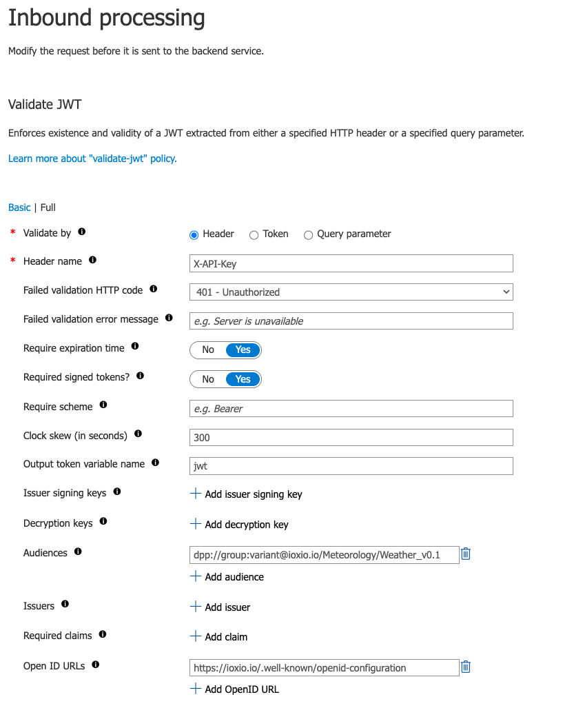
Task: Click the Header name input field
Action: click(x=351, y=263)
